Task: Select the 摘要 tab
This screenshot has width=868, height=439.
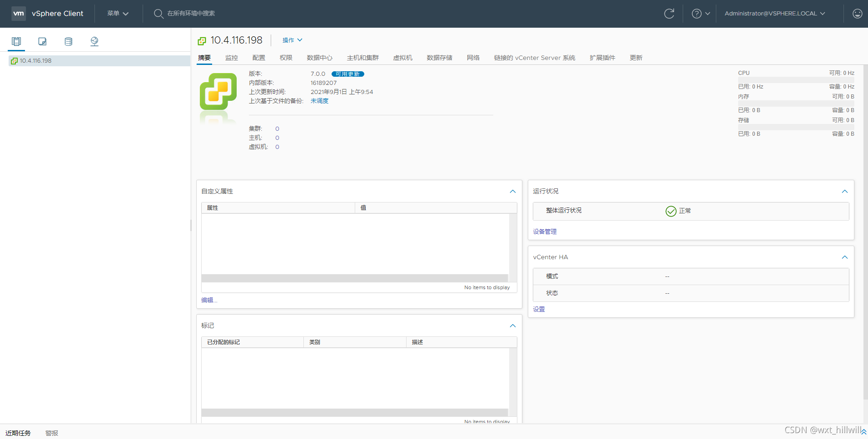Action: pos(204,58)
